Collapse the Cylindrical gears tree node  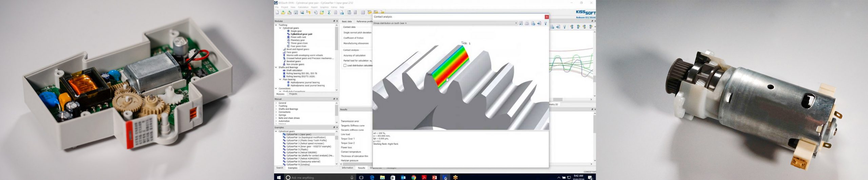pyautogui.click(x=280, y=28)
